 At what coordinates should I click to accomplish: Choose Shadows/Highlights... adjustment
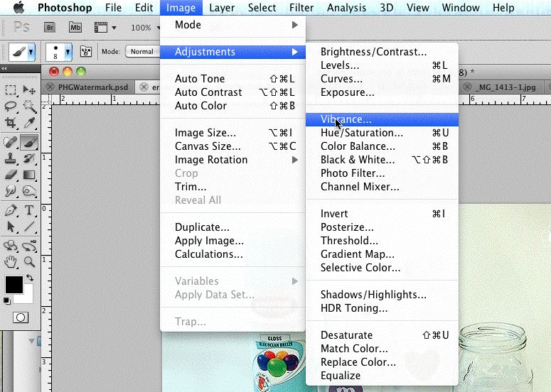coord(382,295)
